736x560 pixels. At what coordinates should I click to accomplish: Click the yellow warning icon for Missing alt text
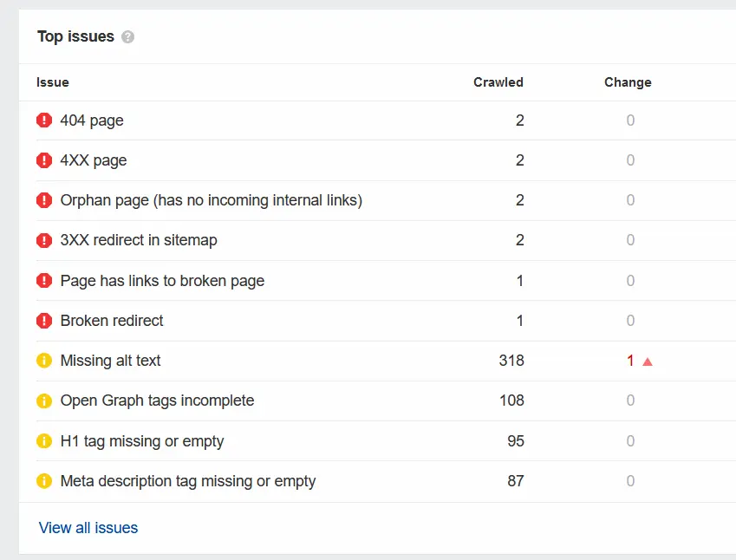44,361
